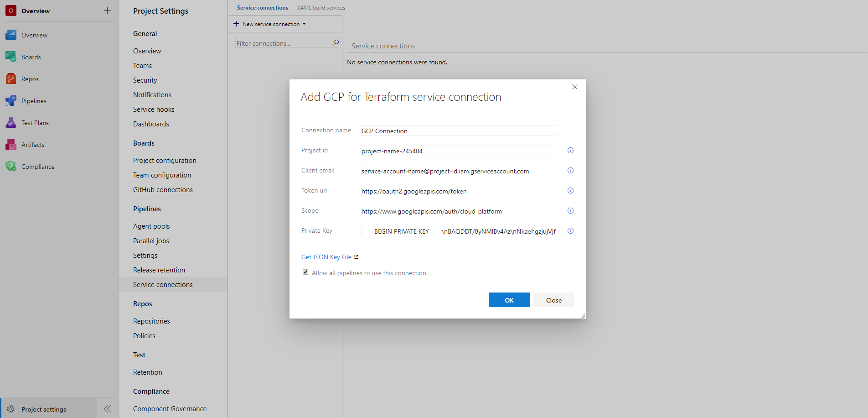The image size is (868, 418).
Task: Open Artifacts from the left sidebar
Action: pyautogui.click(x=33, y=144)
